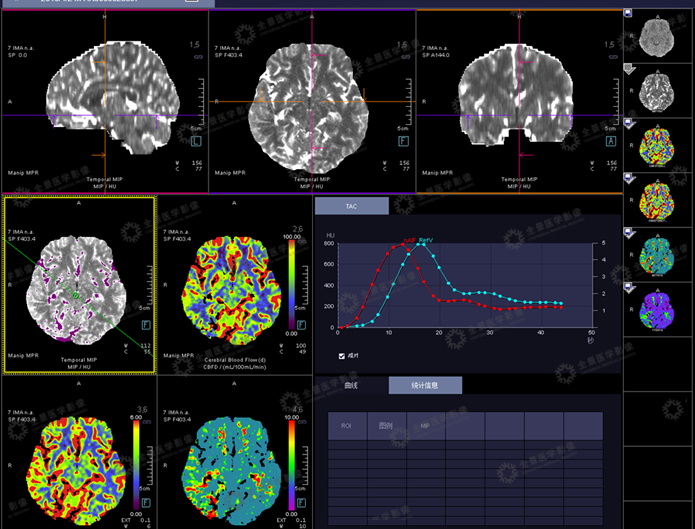Screen dimensions: 695x529
Task: Click the nAIF red curve label
Action: tap(409, 241)
